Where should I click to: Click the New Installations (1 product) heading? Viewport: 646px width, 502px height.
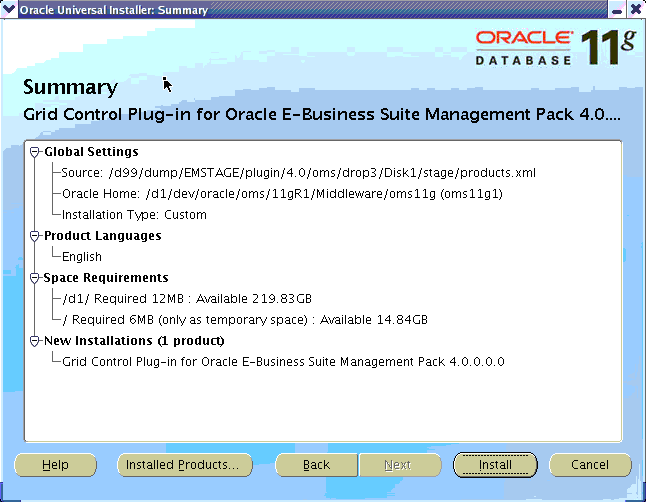click(134, 341)
